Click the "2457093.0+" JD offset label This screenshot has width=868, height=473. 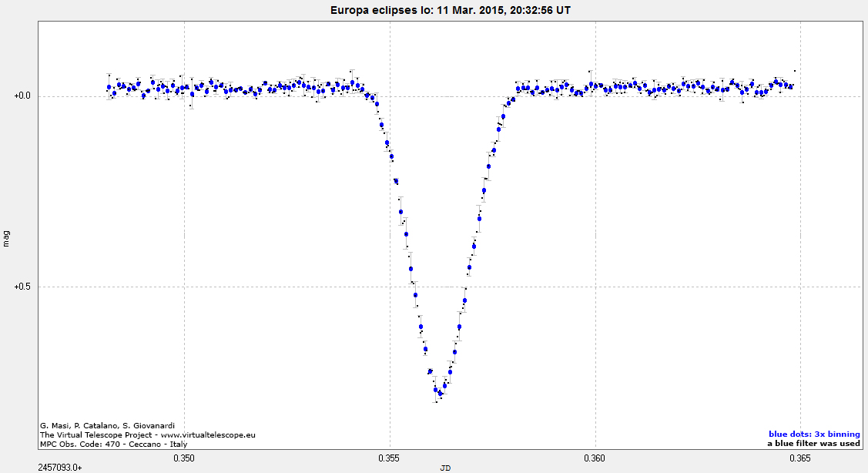(x=60, y=467)
